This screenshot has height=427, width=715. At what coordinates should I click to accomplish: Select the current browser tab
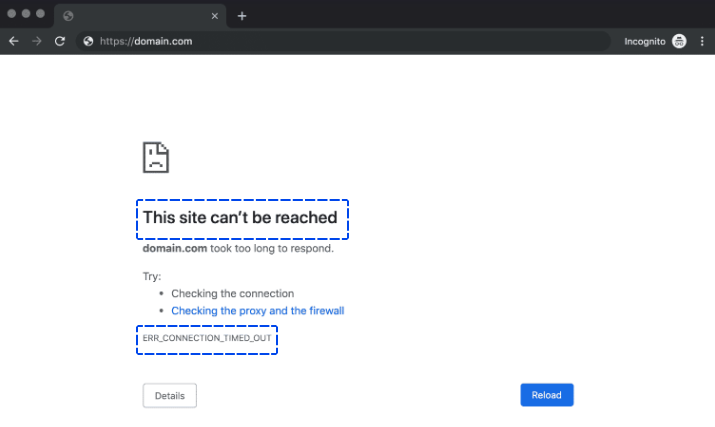click(x=140, y=16)
